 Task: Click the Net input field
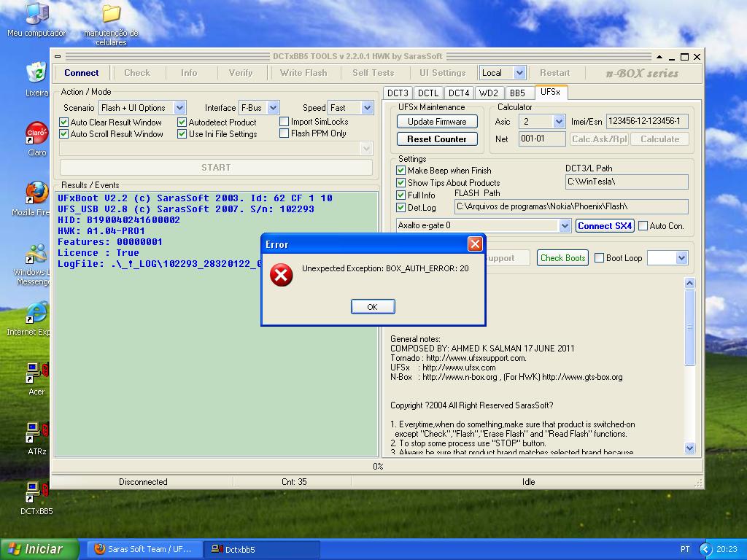click(542, 139)
